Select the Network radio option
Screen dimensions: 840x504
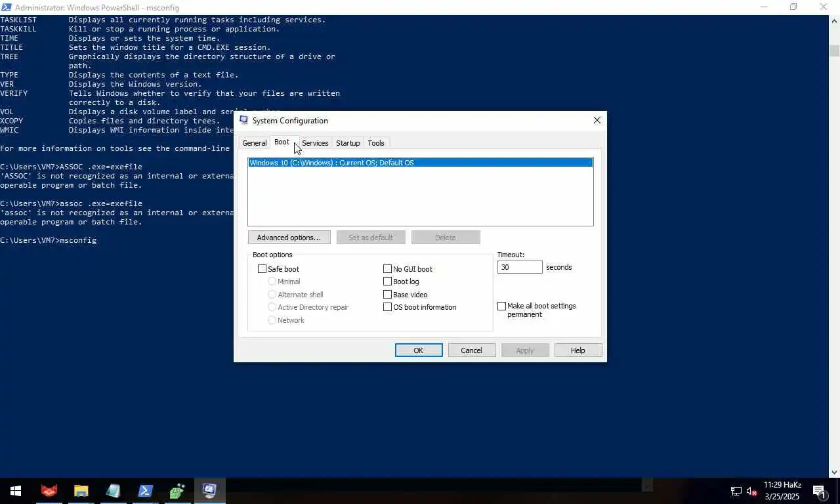(x=272, y=320)
